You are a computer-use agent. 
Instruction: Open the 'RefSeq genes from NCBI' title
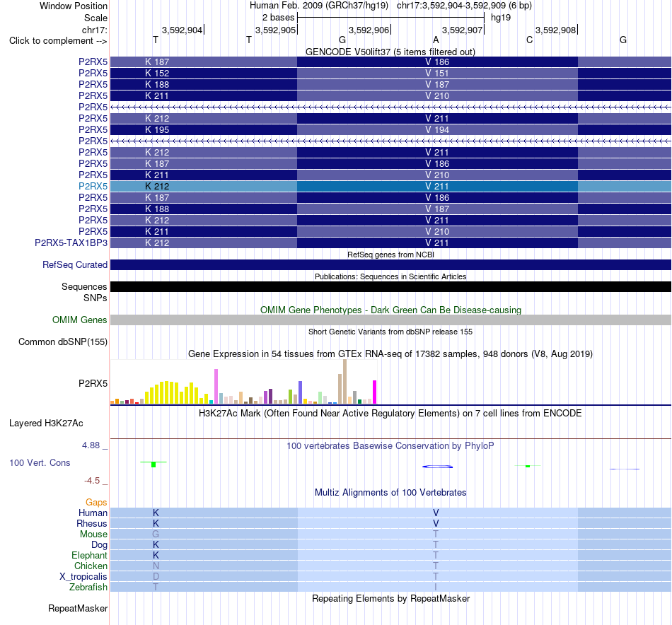pyautogui.click(x=390, y=255)
